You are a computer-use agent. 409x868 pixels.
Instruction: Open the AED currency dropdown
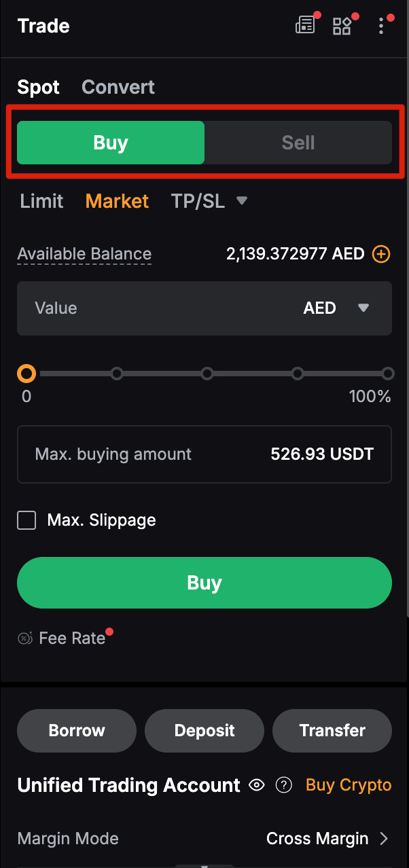(336, 308)
